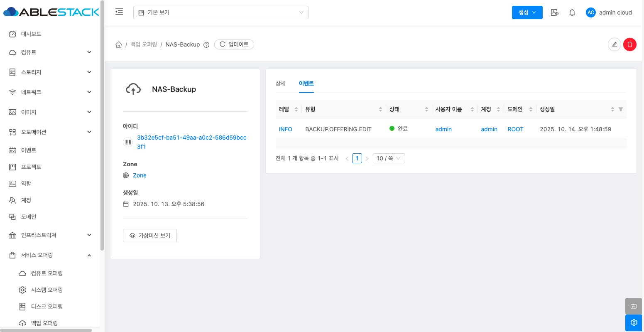The image size is (644, 332).
Task: Expand the 컴퓨트 sidebar menu
Action: point(50,52)
